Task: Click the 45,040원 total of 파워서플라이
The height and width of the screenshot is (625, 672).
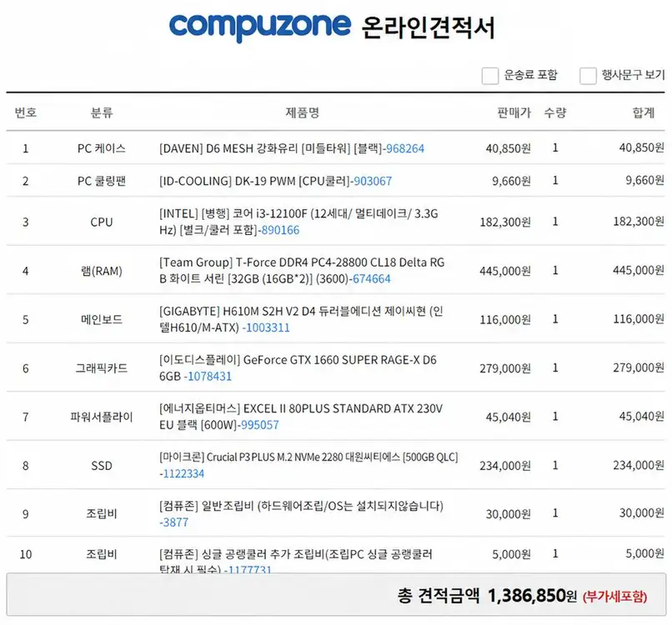Action: [642, 417]
